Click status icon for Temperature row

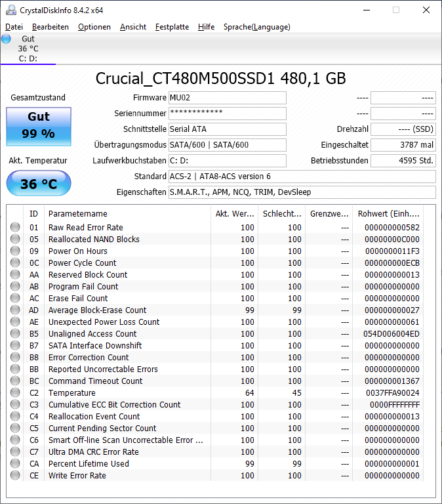pyautogui.click(x=15, y=393)
